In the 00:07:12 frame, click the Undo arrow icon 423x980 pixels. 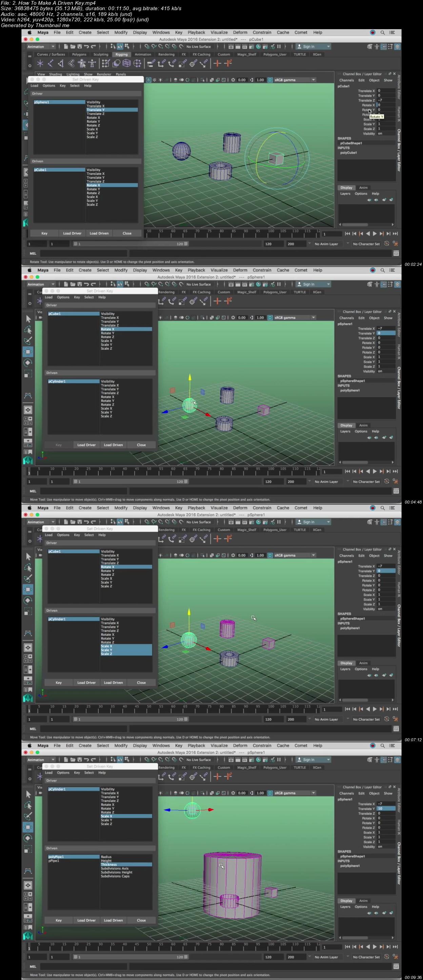click(86, 522)
